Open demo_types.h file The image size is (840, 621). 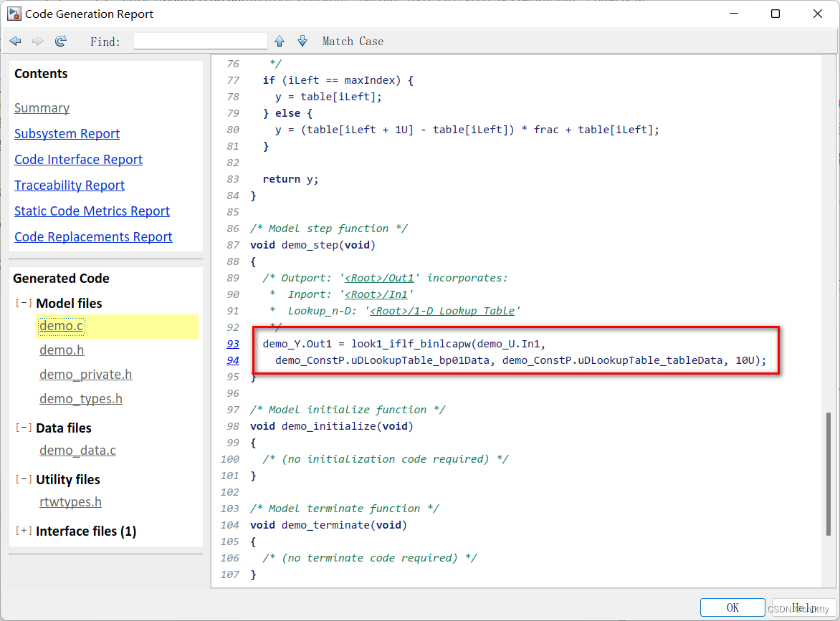pyautogui.click(x=81, y=399)
